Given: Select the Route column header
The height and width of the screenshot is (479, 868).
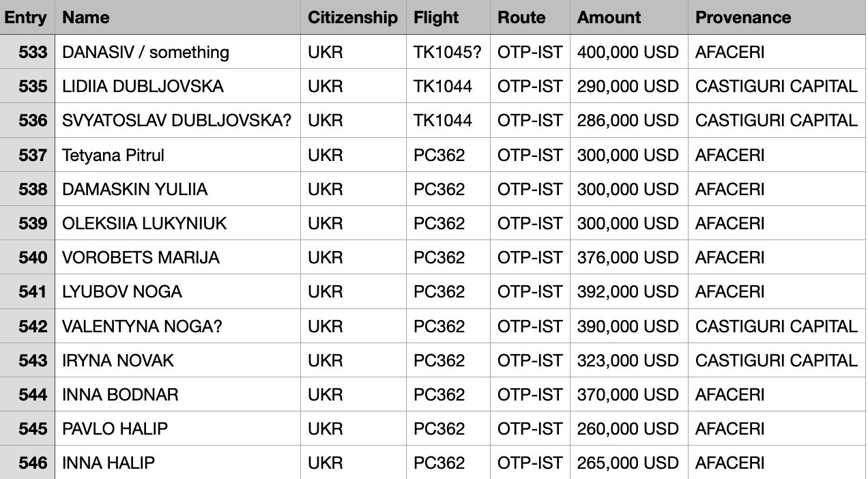Looking at the screenshot, I should pos(530,18).
